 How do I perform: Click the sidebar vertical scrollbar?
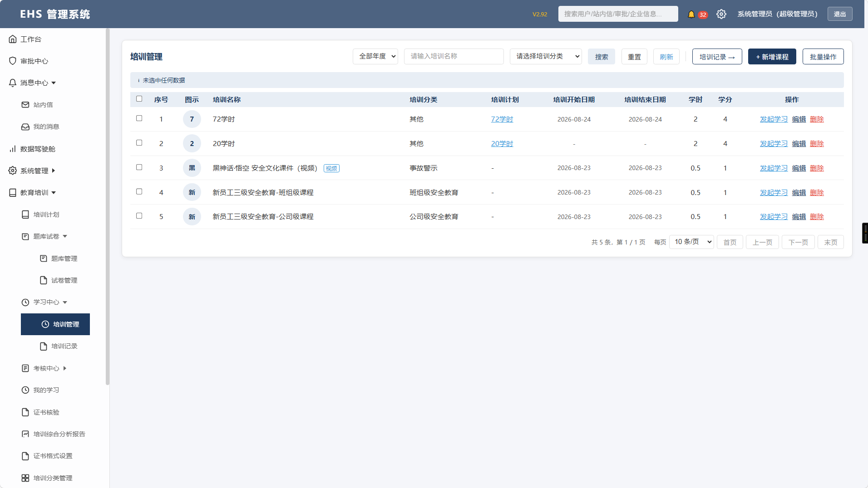(108, 206)
